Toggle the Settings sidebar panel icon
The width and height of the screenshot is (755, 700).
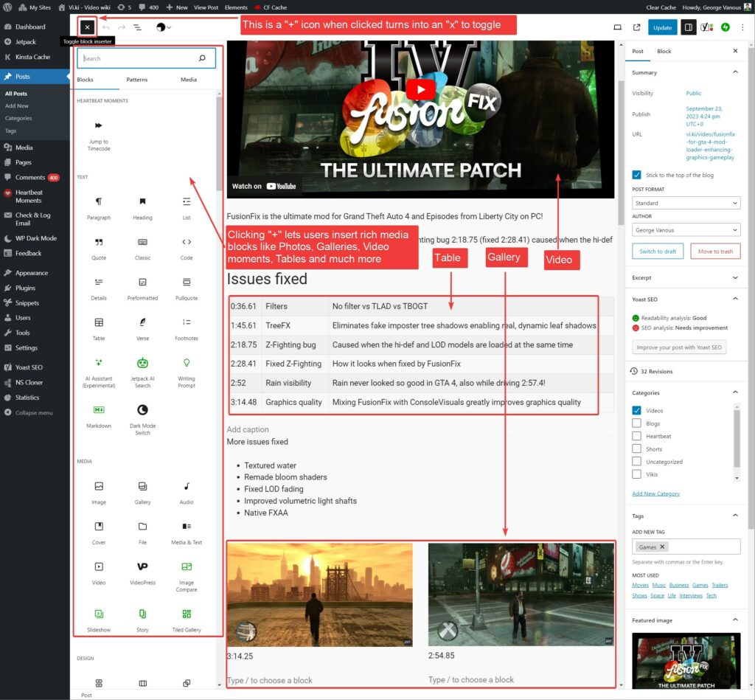[x=689, y=27]
